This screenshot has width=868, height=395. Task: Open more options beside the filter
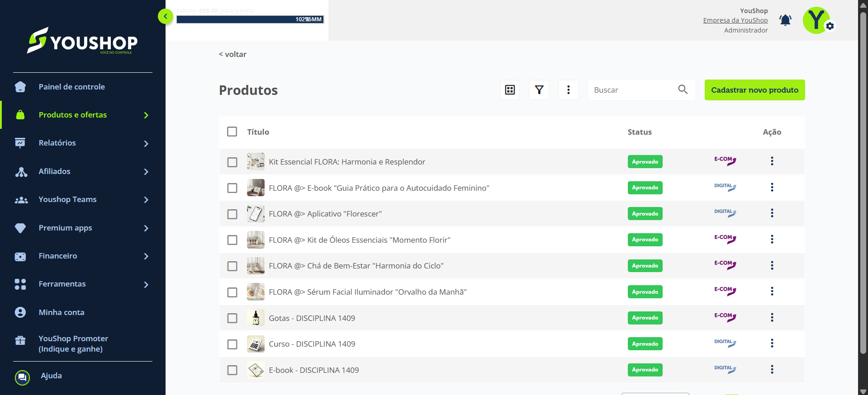tap(569, 90)
